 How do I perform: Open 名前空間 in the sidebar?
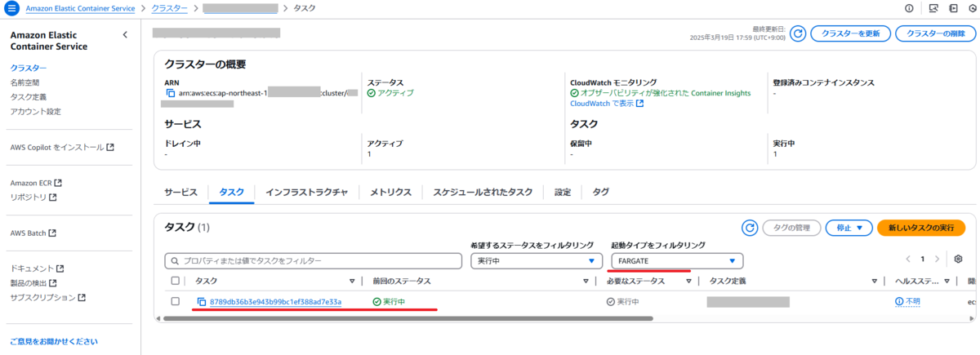click(x=24, y=82)
